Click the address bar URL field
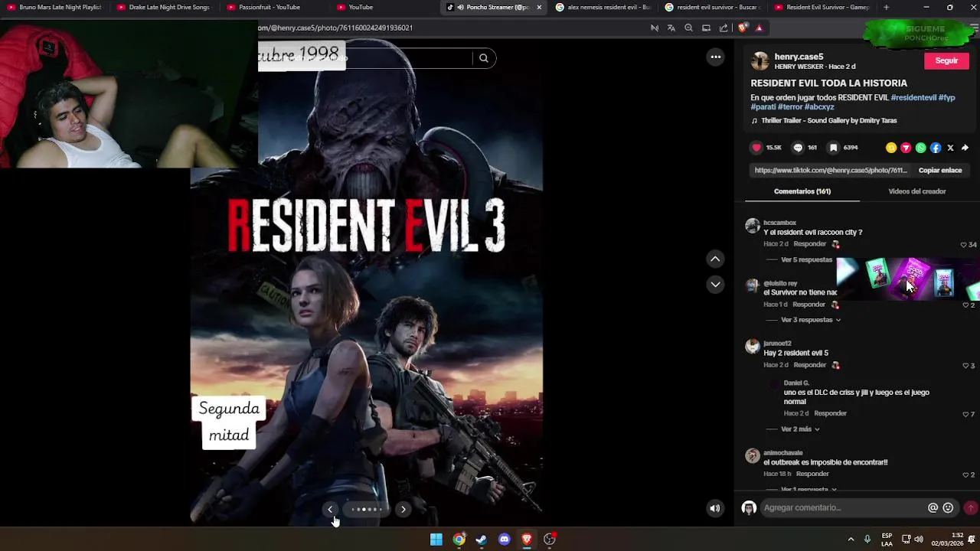 tap(452, 28)
